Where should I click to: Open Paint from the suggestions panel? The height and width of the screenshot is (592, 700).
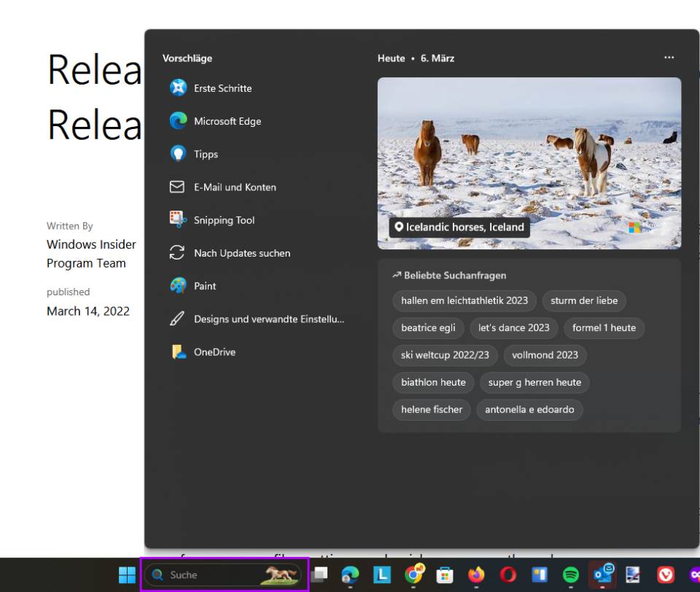[x=206, y=286]
